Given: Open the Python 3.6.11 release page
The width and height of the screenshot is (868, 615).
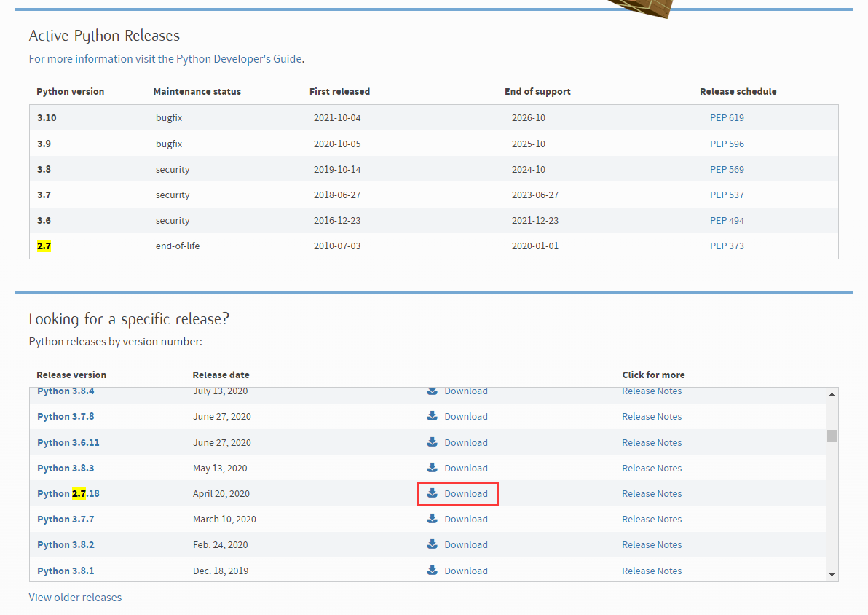Looking at the screenshot, I should (68, 442).
